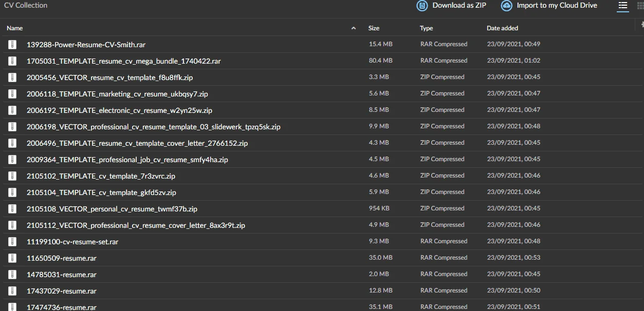Click the archive icon for 2009364_TEMPLATE_professional_job_cv_resume
Image resolution: width=644 pixels, height=311 pixels.
pos(12,160)
